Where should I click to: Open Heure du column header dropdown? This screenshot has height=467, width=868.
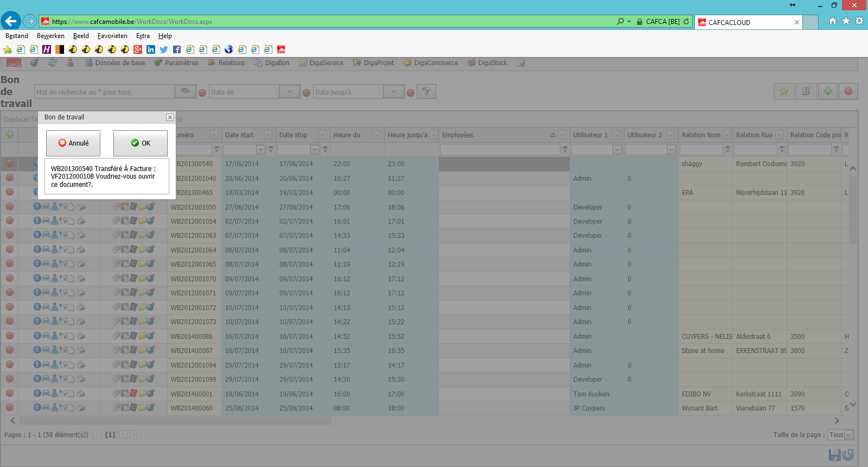pyautogui.click(x=376, y=135)
